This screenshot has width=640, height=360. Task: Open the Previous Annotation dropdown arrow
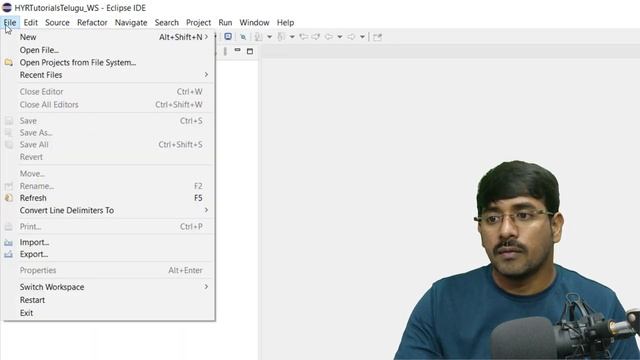pos(292,37)
